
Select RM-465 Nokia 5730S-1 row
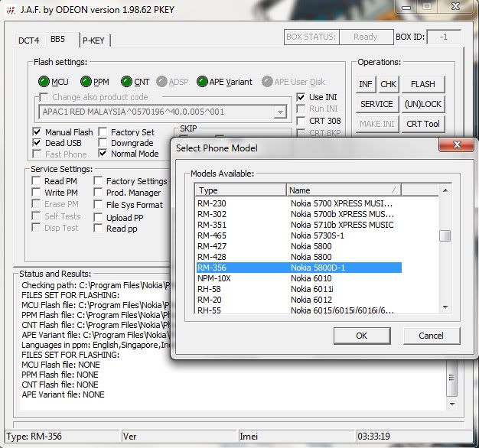pyautogui.click(x=298, y=235)
